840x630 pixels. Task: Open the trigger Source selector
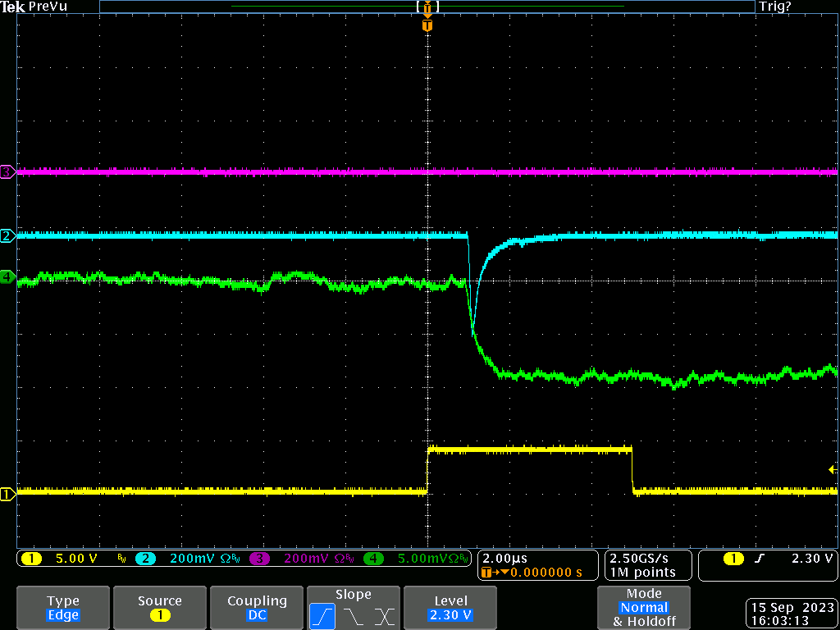click(x=160, y=608)
